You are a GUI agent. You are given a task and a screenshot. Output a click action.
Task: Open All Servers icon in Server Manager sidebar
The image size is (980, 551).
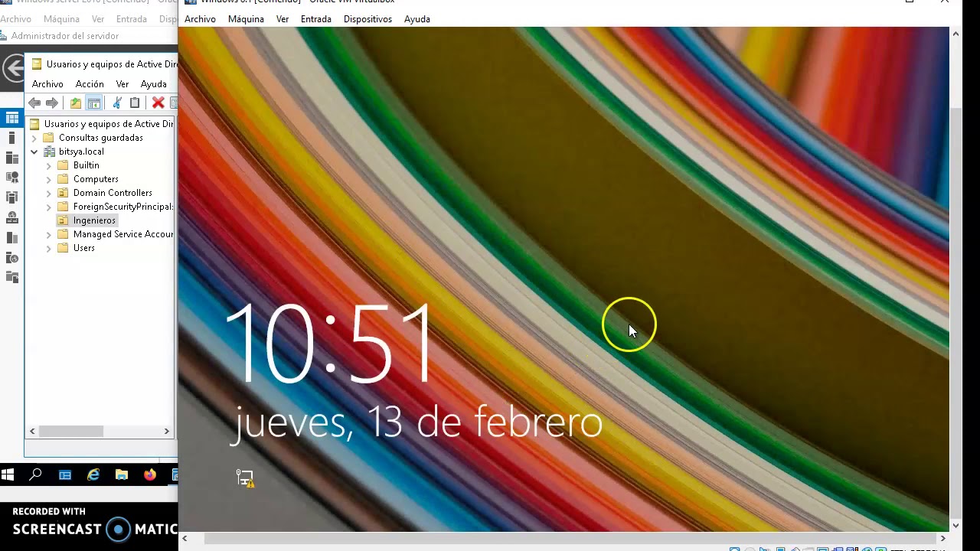[x=11, y=158]
